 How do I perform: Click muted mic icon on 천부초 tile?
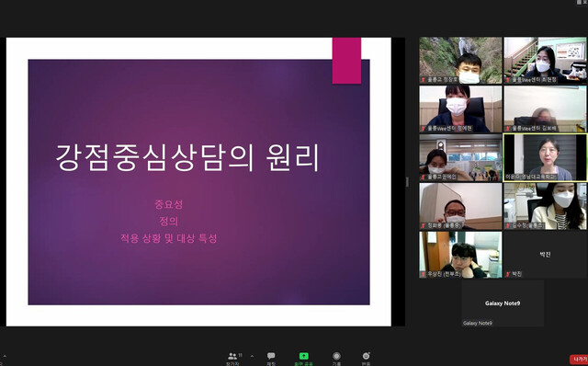(424, 274)
